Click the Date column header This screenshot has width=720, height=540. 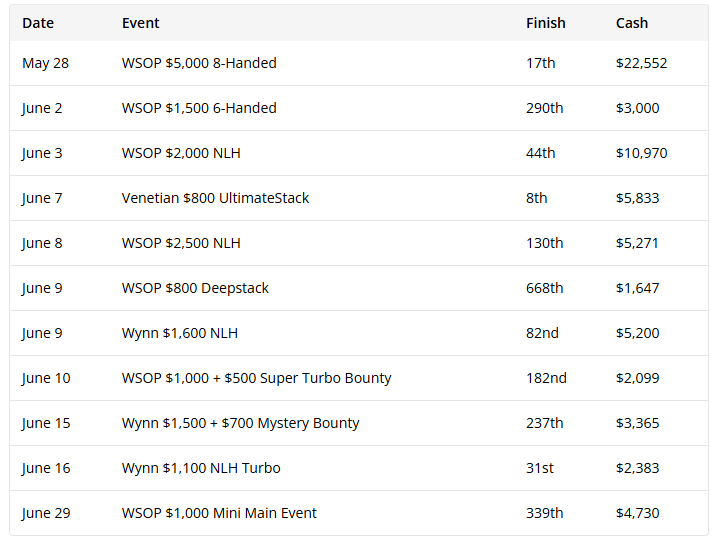[38, 23]
